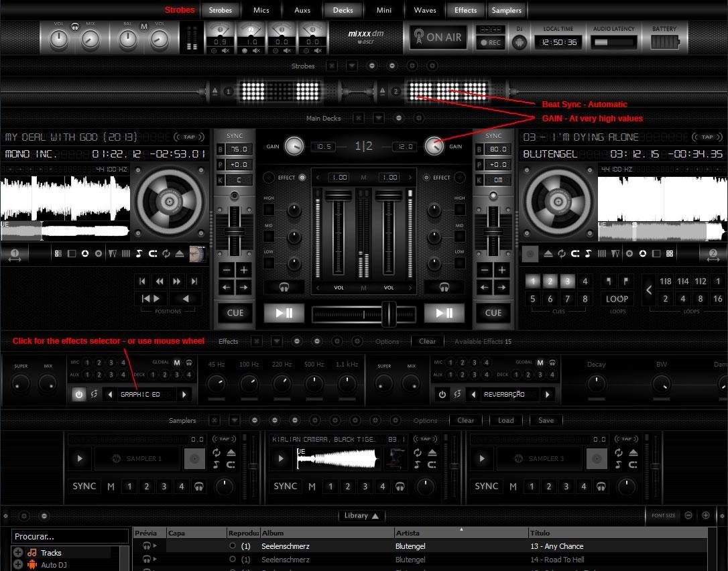
Task: Click the DJ robot icon in the top bar
Action: [520, 41]
